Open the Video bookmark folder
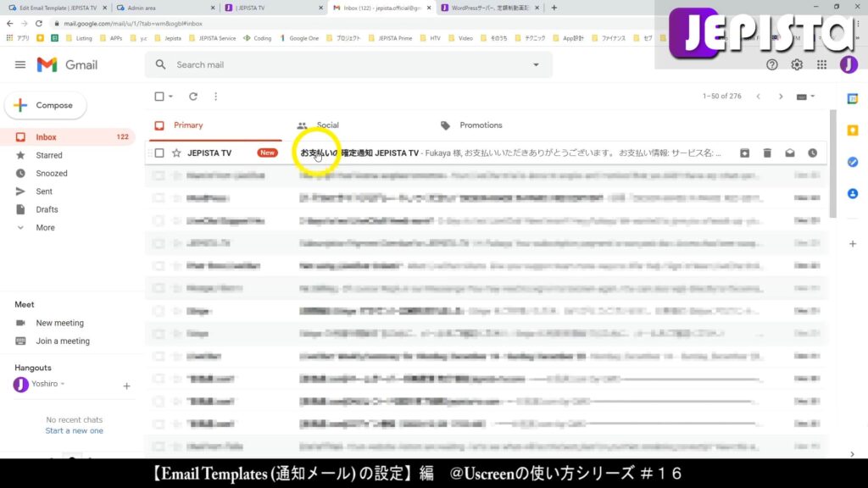The width and height of the screenshot is (868, 488). (x=460, y=38)
